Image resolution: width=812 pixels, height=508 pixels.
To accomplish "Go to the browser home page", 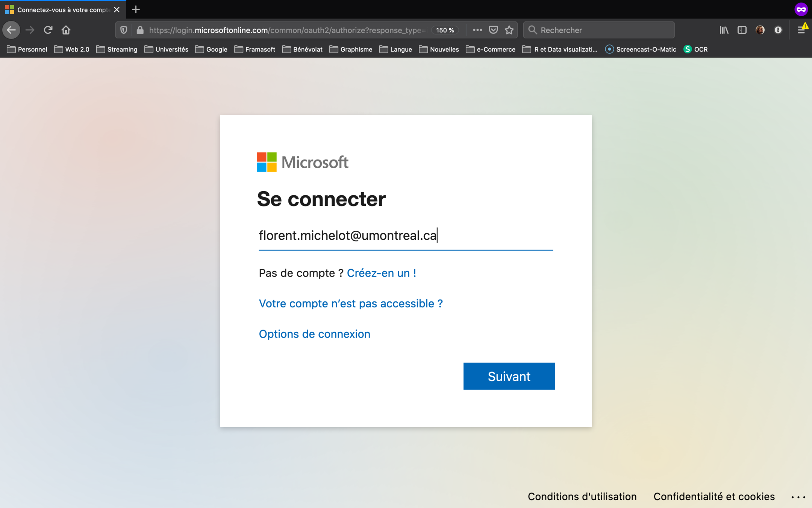I will pyautogui.click(x=66, y=30).
